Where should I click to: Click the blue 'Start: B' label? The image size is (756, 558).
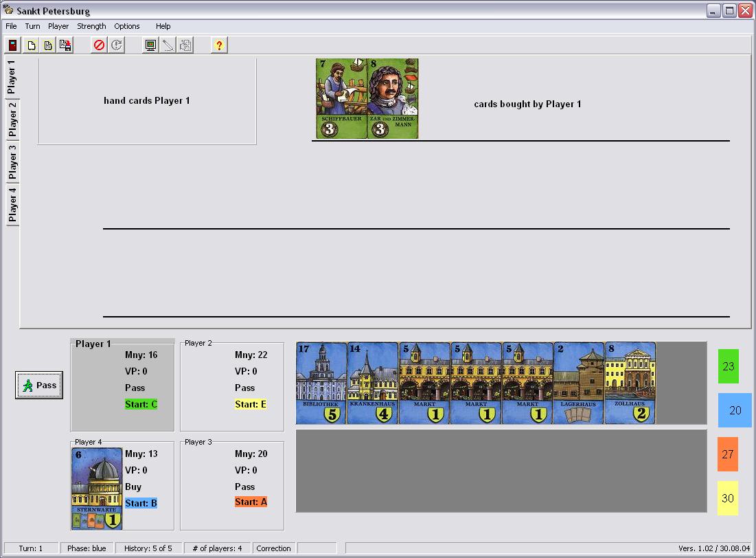point(141,503)
